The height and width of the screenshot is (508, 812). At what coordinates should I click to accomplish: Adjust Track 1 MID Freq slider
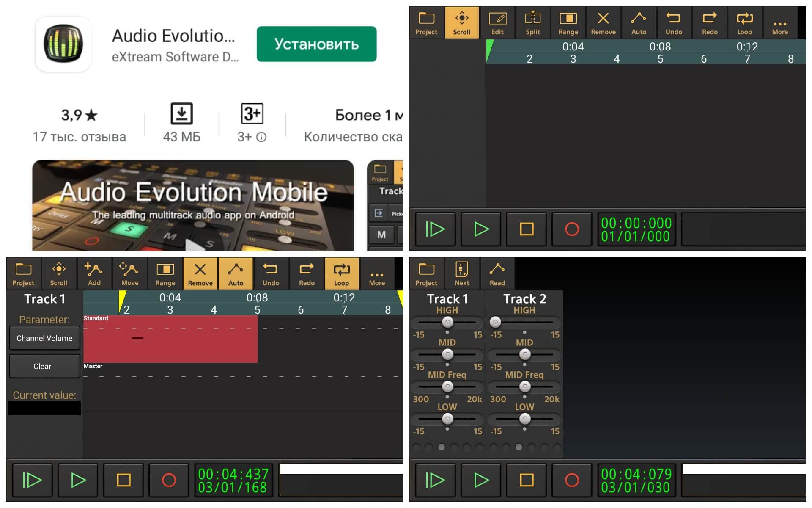coord(447,387)
